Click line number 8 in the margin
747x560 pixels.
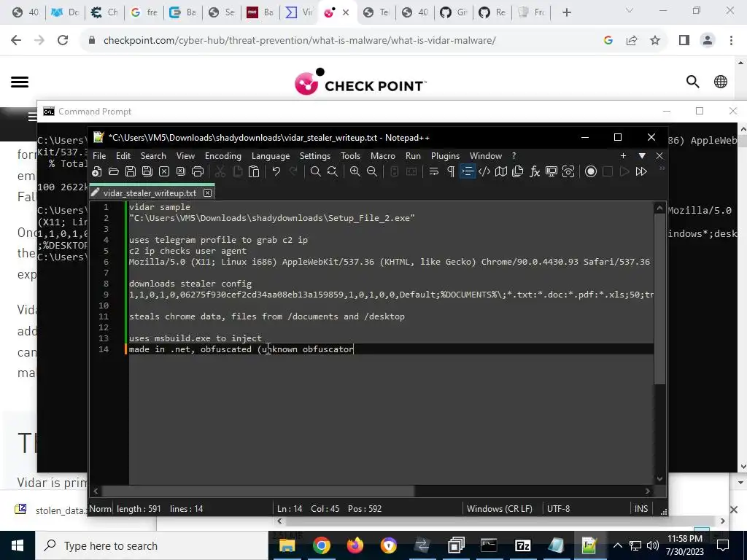[x=106, y=284]
